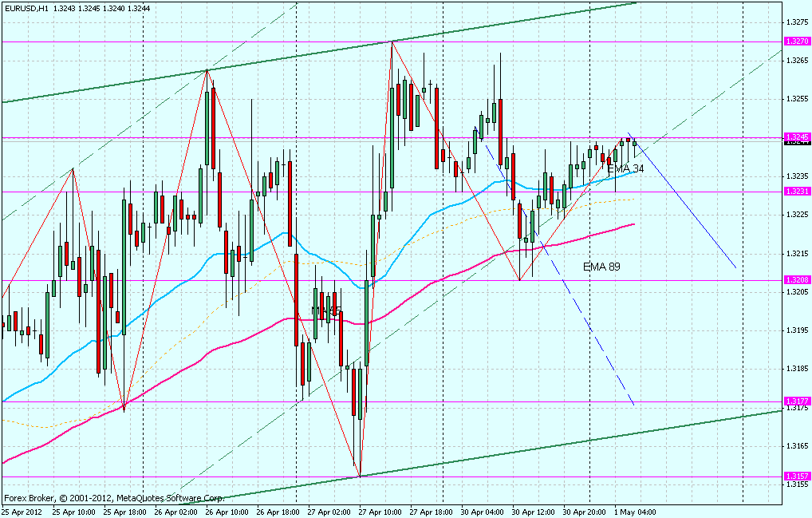Select the magenta 1.3270 price level label
This screenshot has width=812, height=518.
point(797,41)
